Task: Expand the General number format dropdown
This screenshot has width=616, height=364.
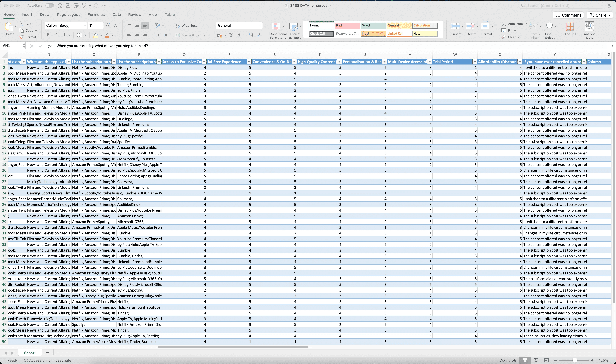Action: 260,26
